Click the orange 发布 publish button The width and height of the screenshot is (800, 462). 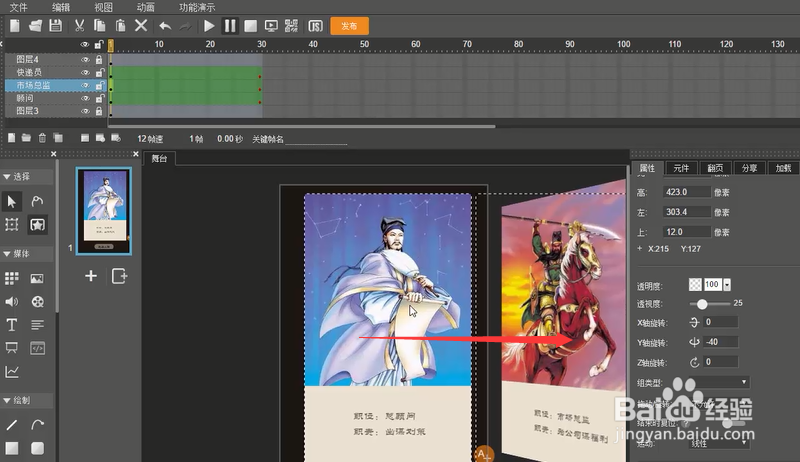[349, 26]
